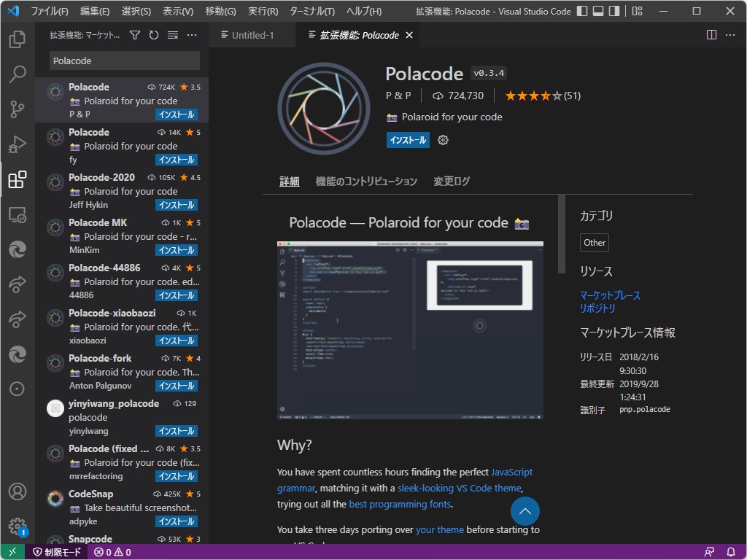Install the Polacode extension

pos(408,140)
